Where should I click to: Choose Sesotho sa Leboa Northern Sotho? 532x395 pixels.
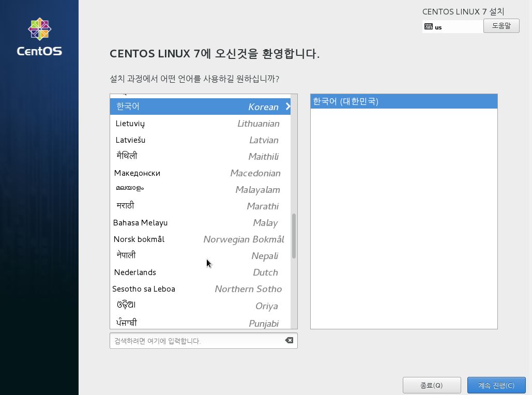[x=200, y=289]
